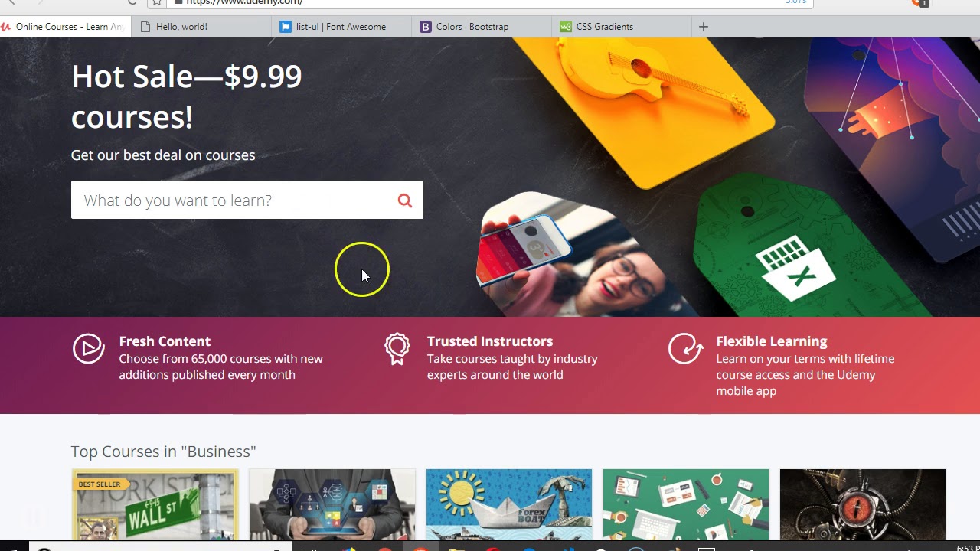Click the CSS Gradients tab favicon
The width and height of the screenshot is (980, 551).
tap(566, 27)
